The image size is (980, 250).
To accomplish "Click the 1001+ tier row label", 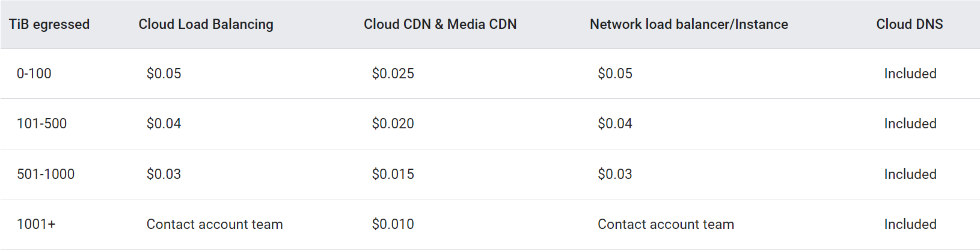I will 36,224.
